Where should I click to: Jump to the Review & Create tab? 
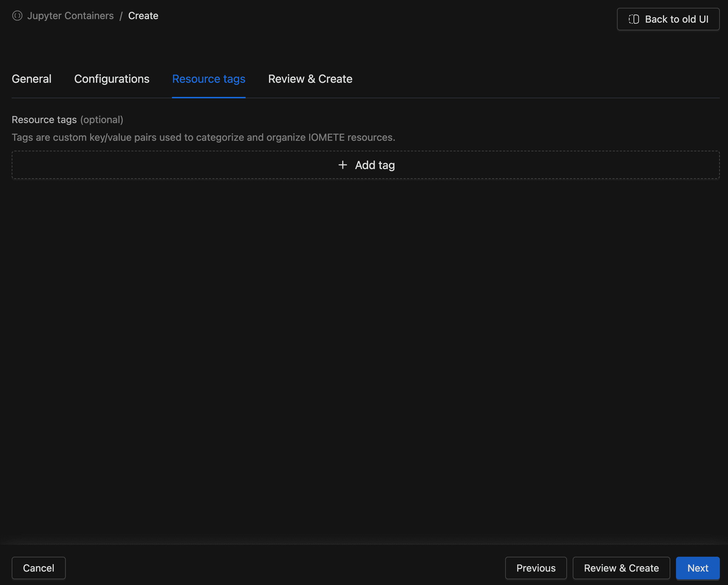tap(310, 79)
